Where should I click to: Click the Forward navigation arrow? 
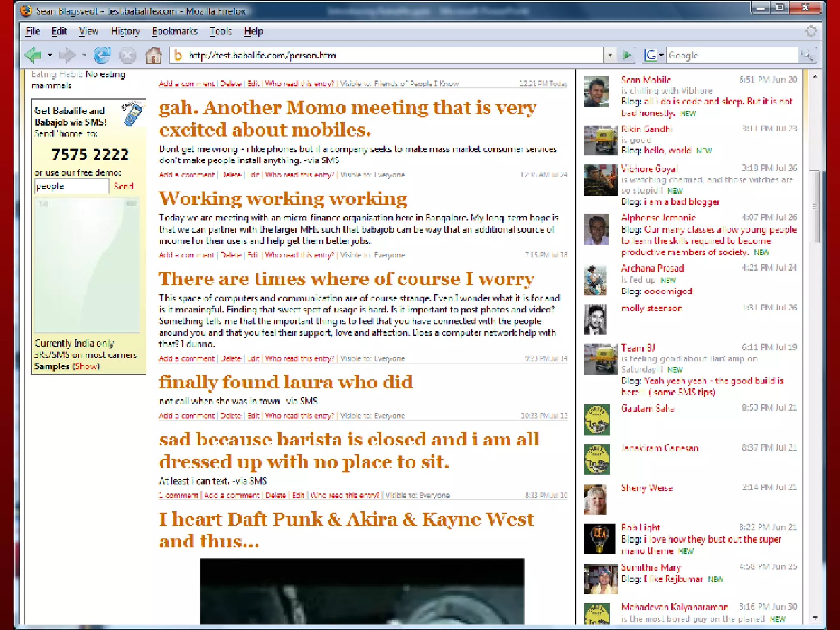click(x=67, y=55)
